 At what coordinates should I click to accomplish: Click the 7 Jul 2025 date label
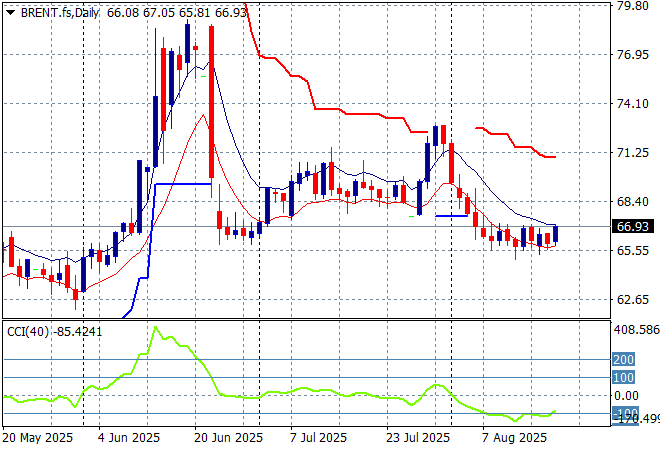(x=318, y=438)
